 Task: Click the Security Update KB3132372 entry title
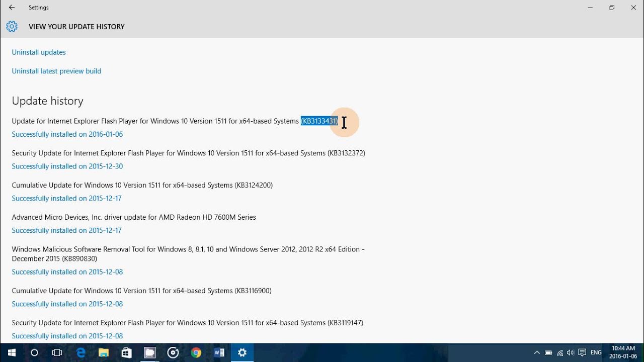188,153
